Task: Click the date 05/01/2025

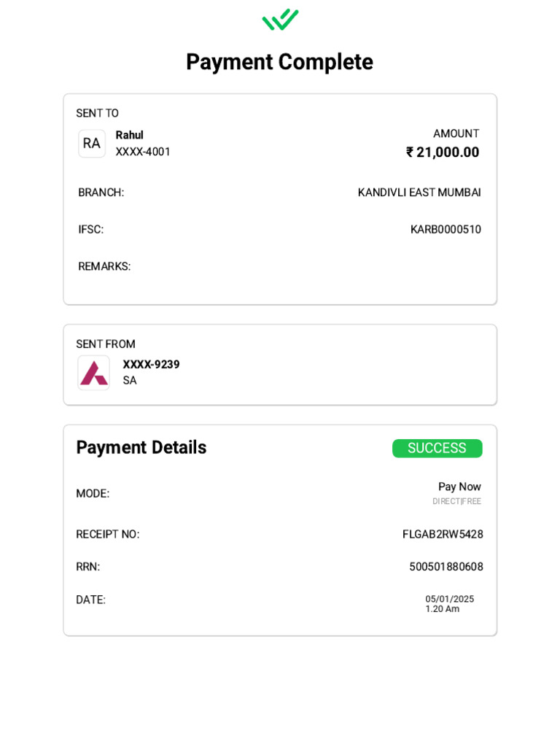Action: [x=449, y=599]
